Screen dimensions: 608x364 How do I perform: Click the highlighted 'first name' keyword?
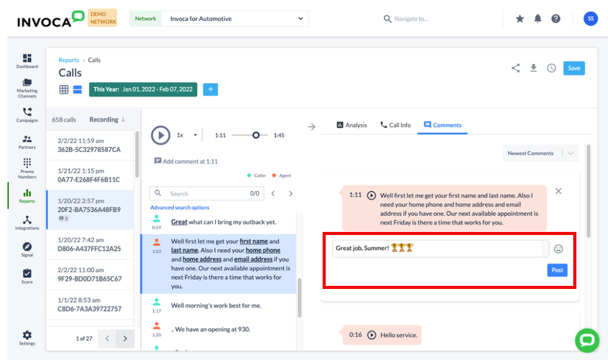[x=254, y=241]
